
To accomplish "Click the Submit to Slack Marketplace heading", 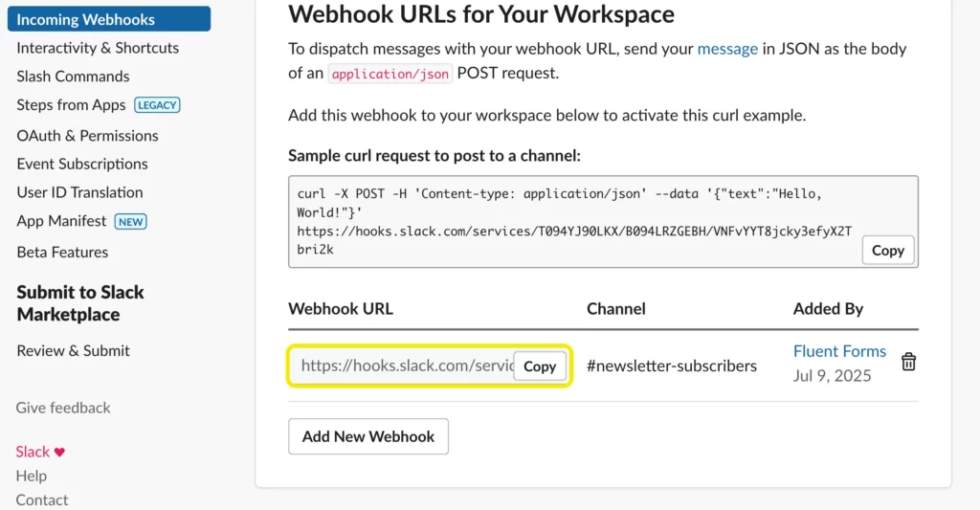I will point(80,303).
